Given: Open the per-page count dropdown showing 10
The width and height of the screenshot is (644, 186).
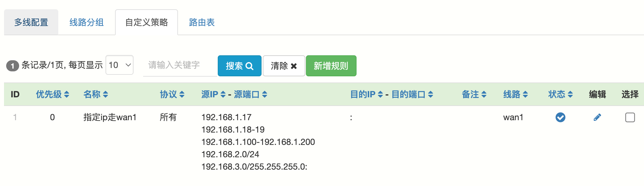Looking at the screenshot, I should [x=119, y=65].
